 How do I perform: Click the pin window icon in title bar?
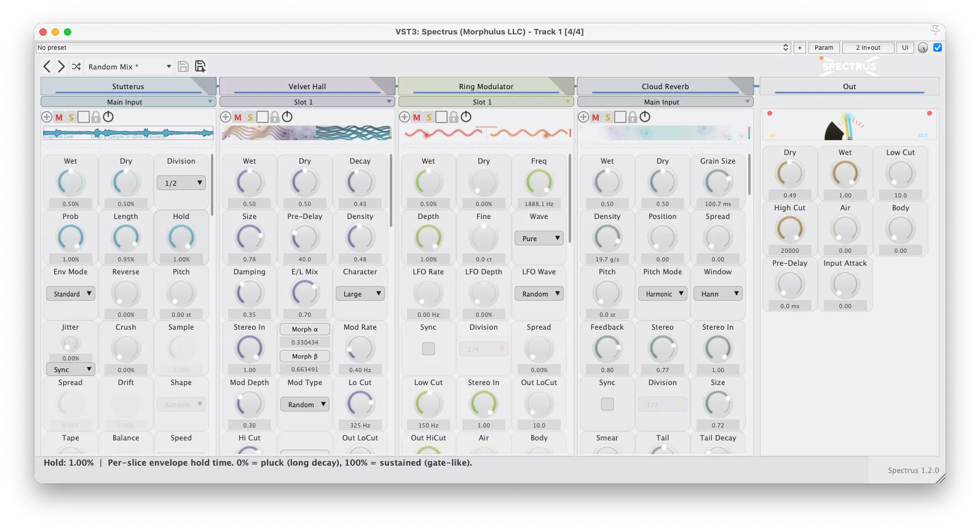935,30
